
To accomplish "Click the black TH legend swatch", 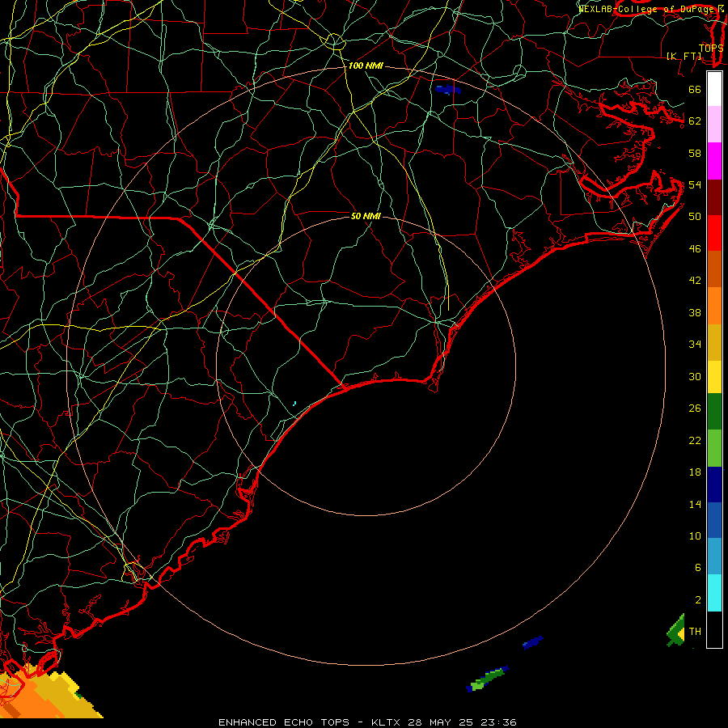I will (x=714, y=629).
